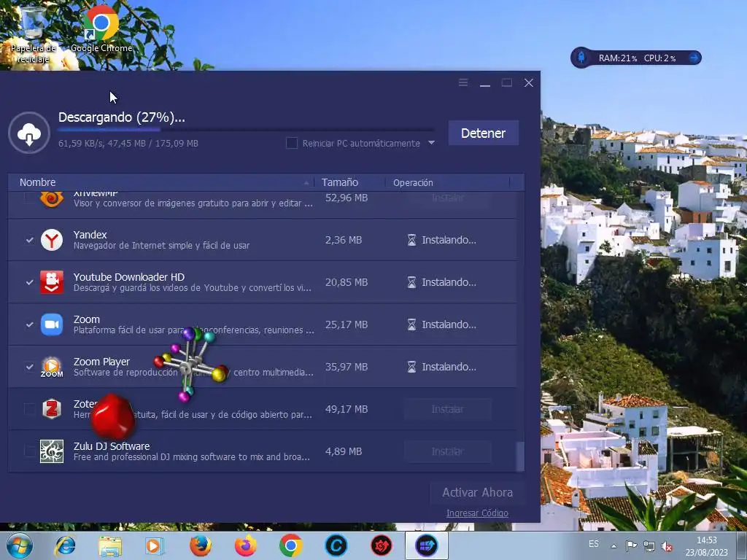Click the 35,97 MB size value
The width and height of the screenshot is (747, 560).
coord(347,367)
